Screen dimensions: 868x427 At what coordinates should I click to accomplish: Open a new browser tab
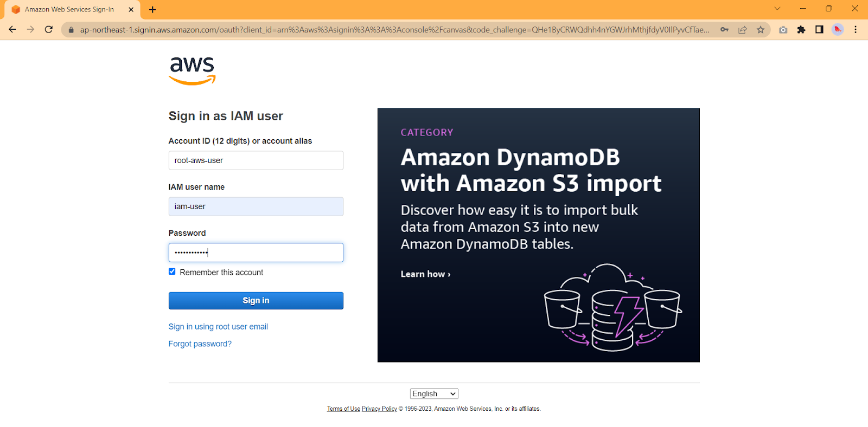[x=152, y=10]
